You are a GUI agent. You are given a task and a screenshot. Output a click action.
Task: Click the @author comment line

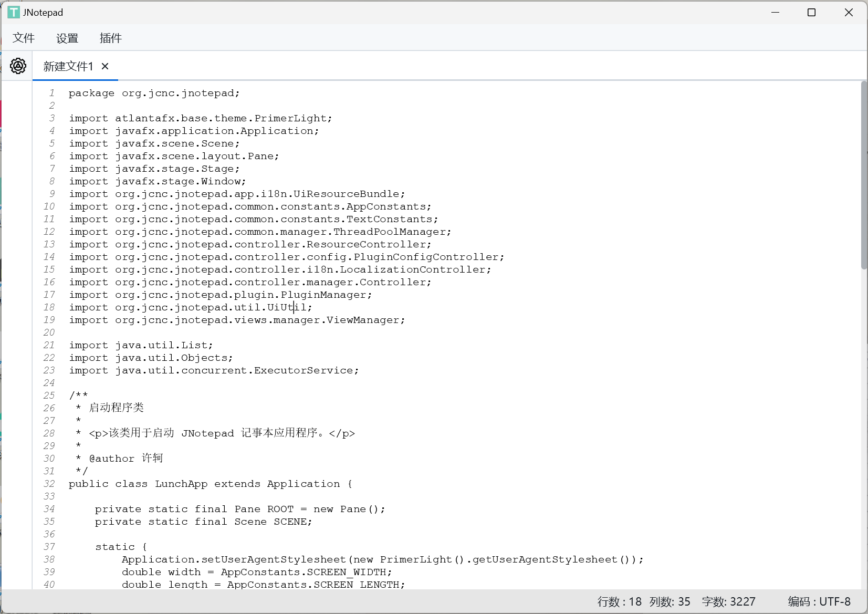coord(126,459)
